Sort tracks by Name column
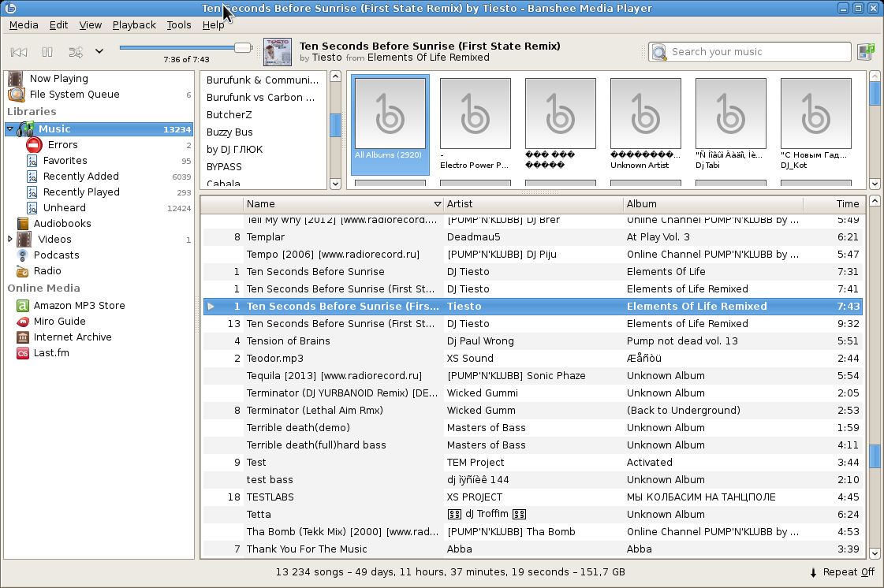This screenshot has width=884, height=588. [343, 203]
